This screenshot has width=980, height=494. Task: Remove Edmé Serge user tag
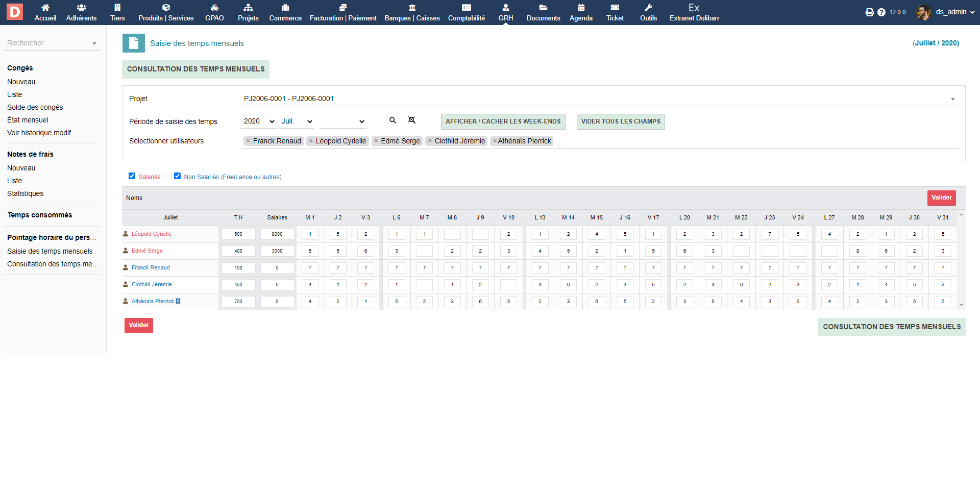[x=376, y=141]
